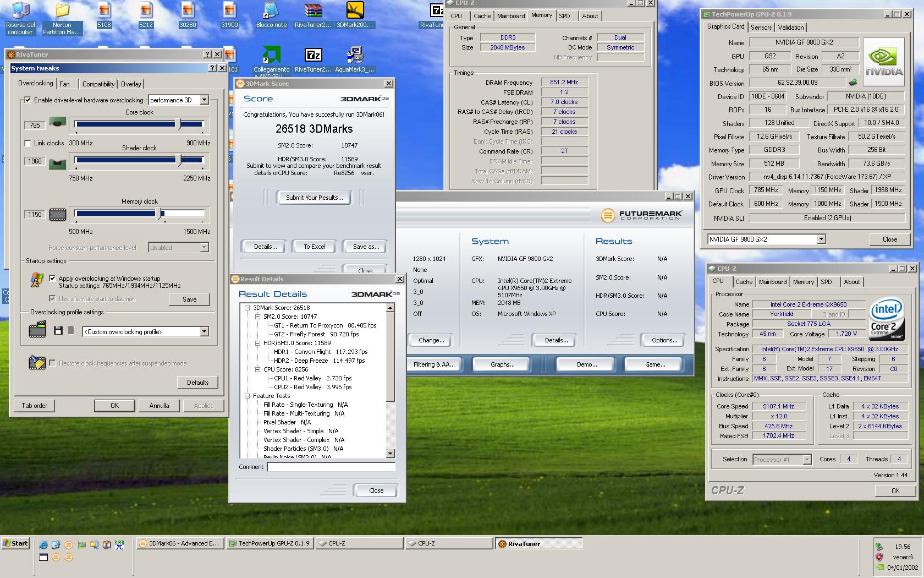
Task: Click the Save startup settings button
Action: click(x=189, y=299)
